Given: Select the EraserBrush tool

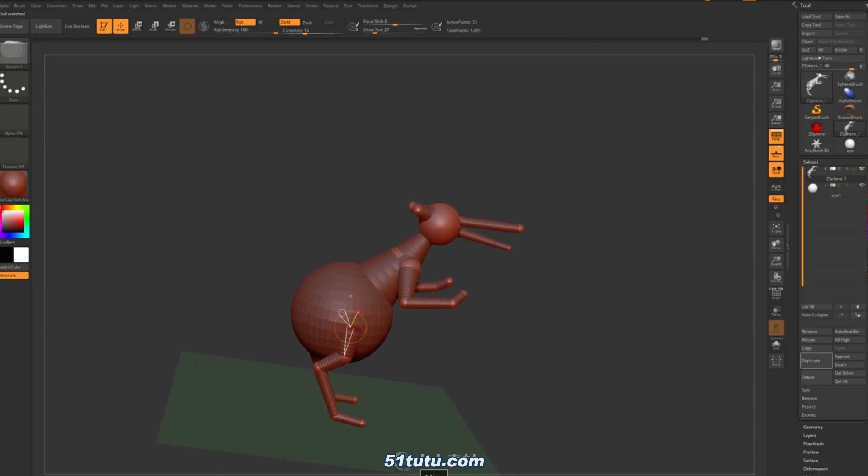Looking at the screenshot, I should [x=849, y=112].
